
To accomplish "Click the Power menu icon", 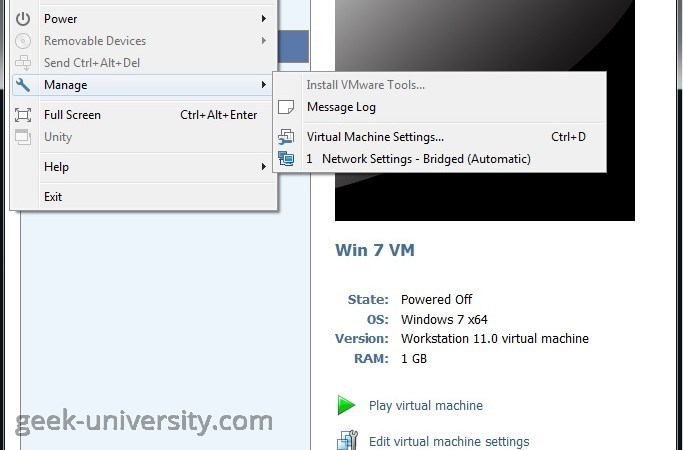I will pyautogui.click(x=23, y=19).
